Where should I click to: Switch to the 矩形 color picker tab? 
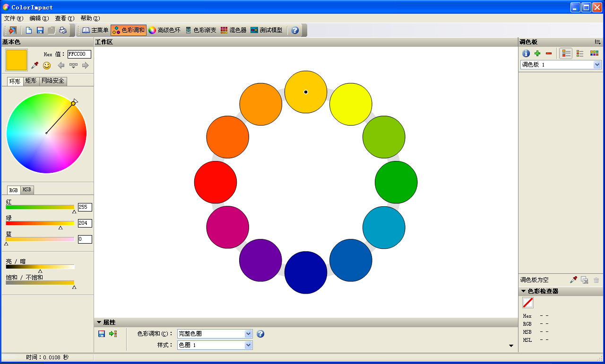click(31, 81)
